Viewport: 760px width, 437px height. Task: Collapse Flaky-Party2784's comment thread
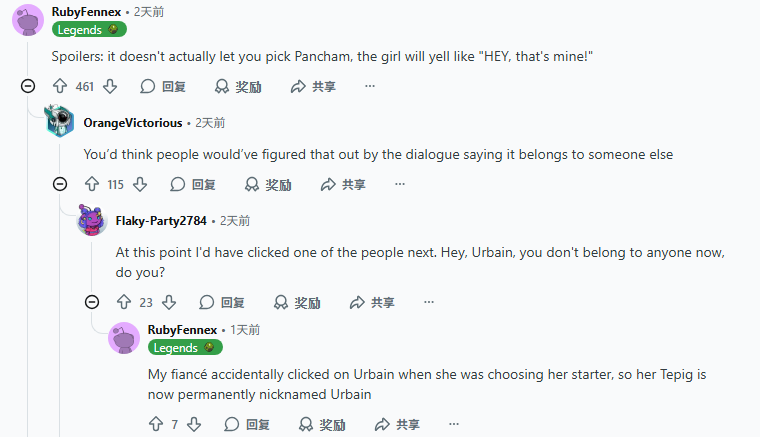92,302
